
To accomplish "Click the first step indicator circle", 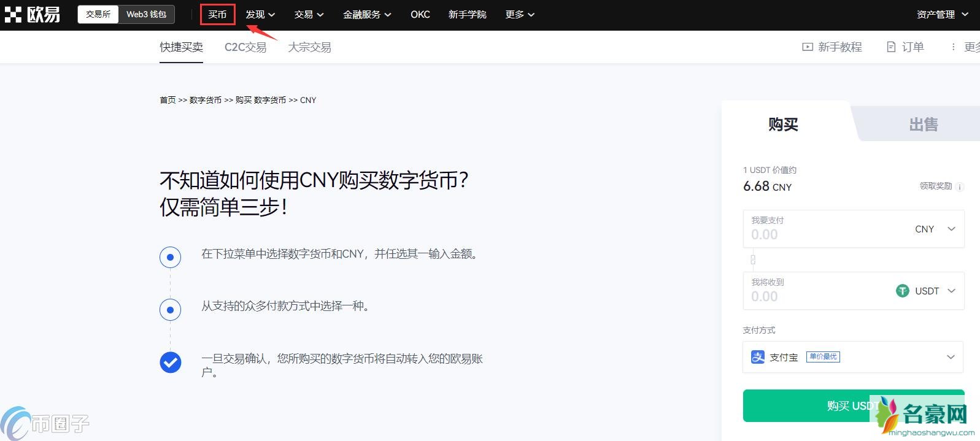I will click(170, 257).
